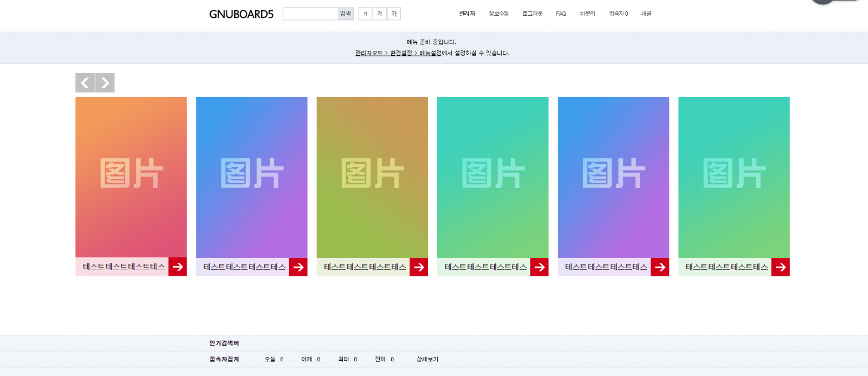This screenshot has width=868, height=376.
Task: Click the 로그아웃 link
Action: click(532, 14)
